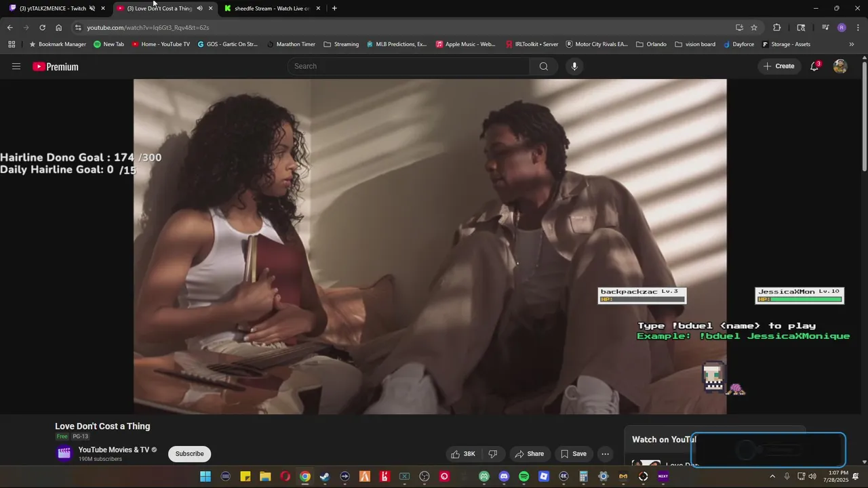
Task: Open Bookmark Manager bookmark
Action: click(57, 44)
